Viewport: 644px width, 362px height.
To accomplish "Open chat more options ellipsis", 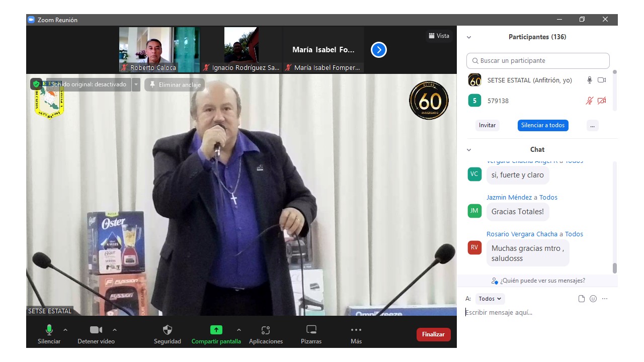I will point(605,299).
